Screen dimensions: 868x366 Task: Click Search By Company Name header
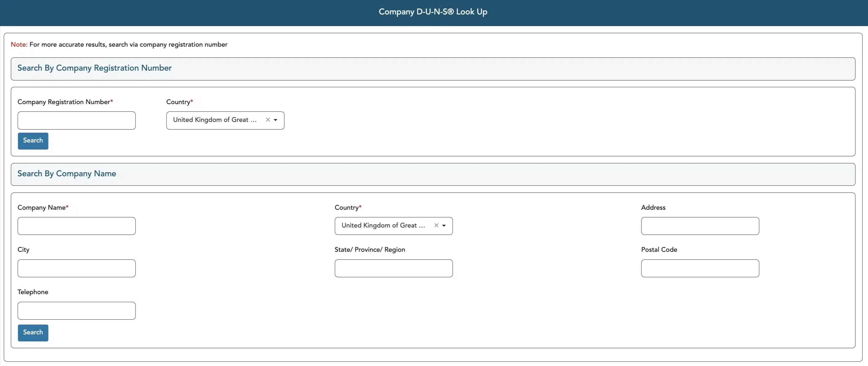click(433, 174)
